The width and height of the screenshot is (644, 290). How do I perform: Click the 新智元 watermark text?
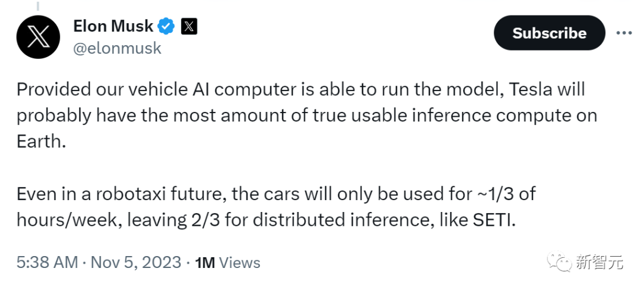600,262
